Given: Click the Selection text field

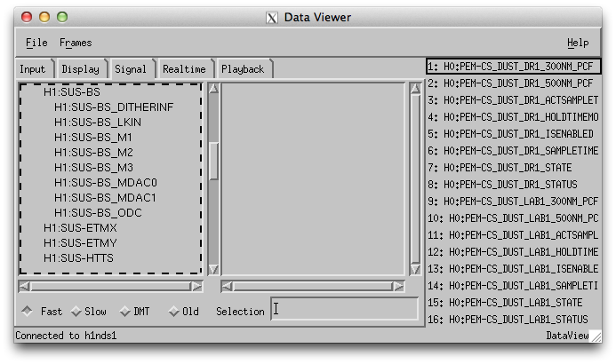Looking at the screenshot, I should point(344,309).
